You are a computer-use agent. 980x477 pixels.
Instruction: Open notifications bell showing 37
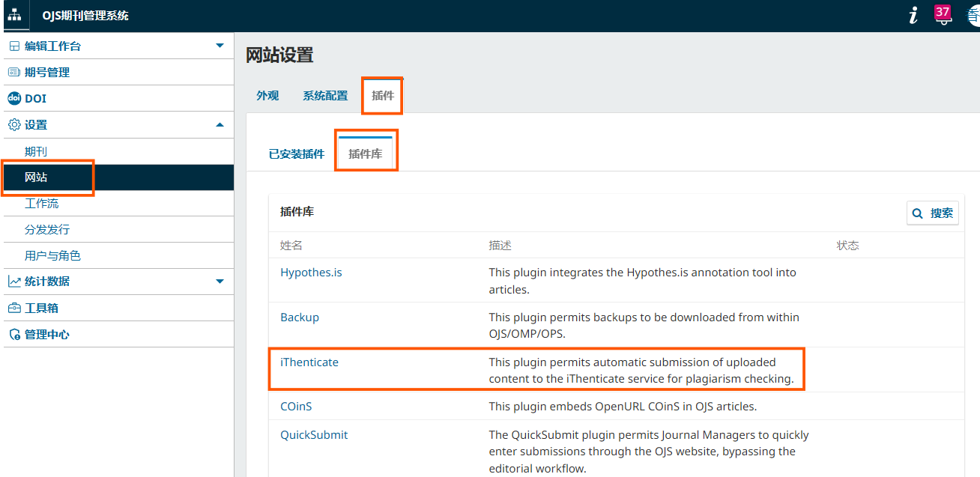(x=943, y=14)
